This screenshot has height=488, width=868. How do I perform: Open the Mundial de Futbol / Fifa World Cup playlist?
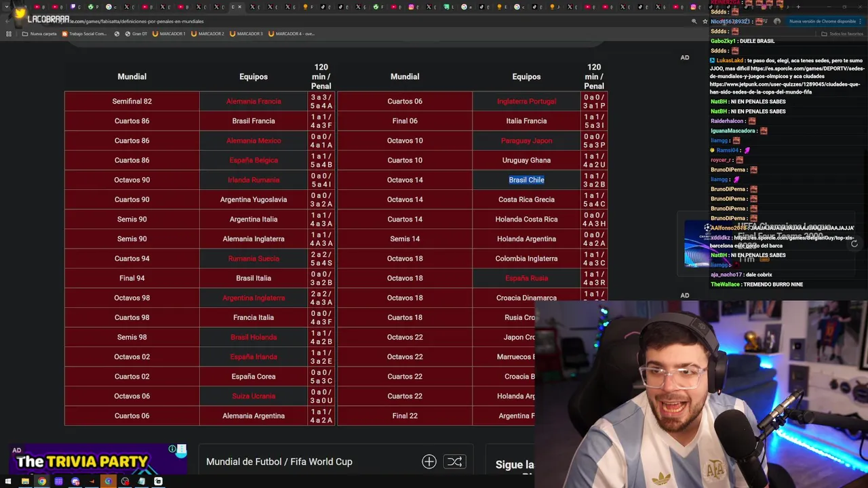pyautogui.click(x=279, y=462)
